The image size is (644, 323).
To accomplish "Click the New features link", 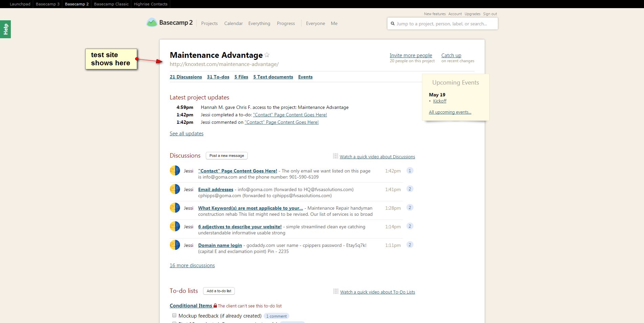I will tap(435, 14).
